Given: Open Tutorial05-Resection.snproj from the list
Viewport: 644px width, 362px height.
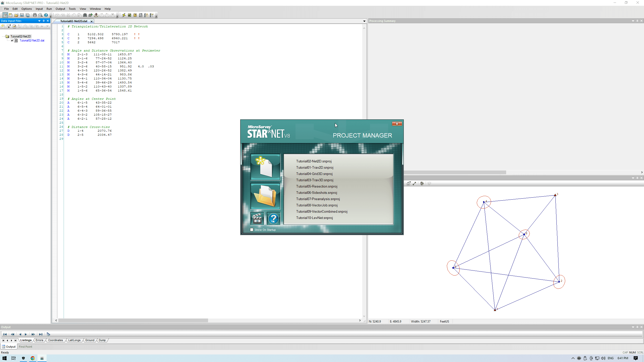Looking at the screenshot, I should (x=316, y=186).
